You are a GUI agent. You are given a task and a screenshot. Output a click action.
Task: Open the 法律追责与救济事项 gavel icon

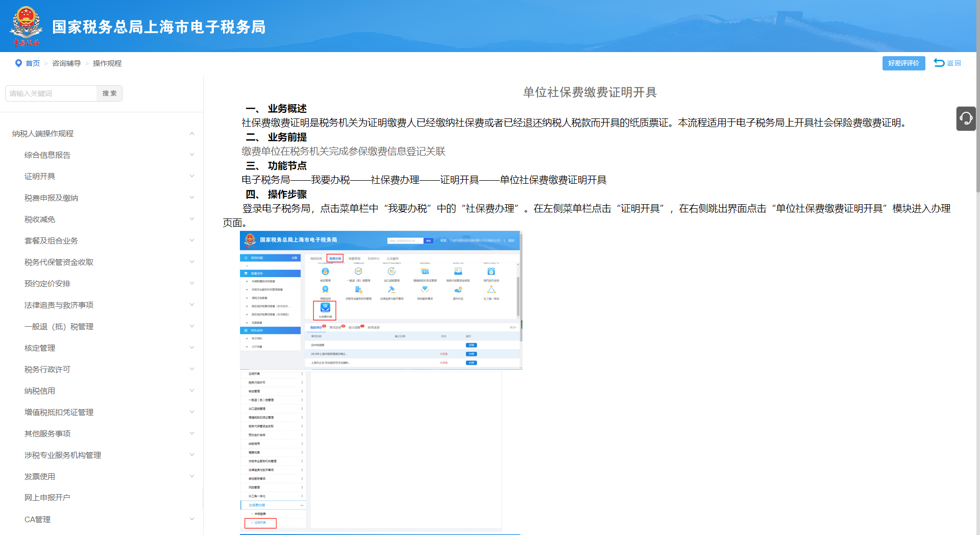[391, 289]
